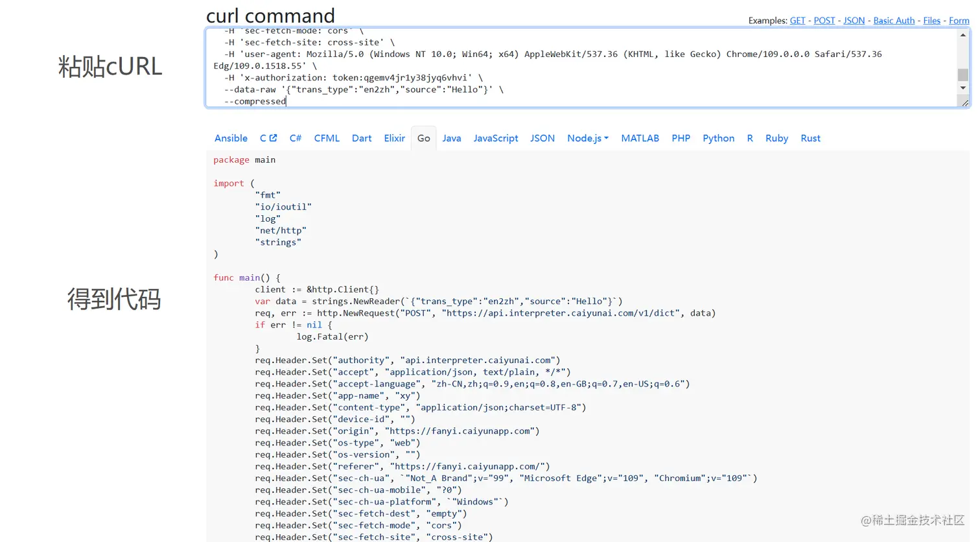
Task: Click the http.NewRequest("POST" code line
Action: click(x=485, y=313)
